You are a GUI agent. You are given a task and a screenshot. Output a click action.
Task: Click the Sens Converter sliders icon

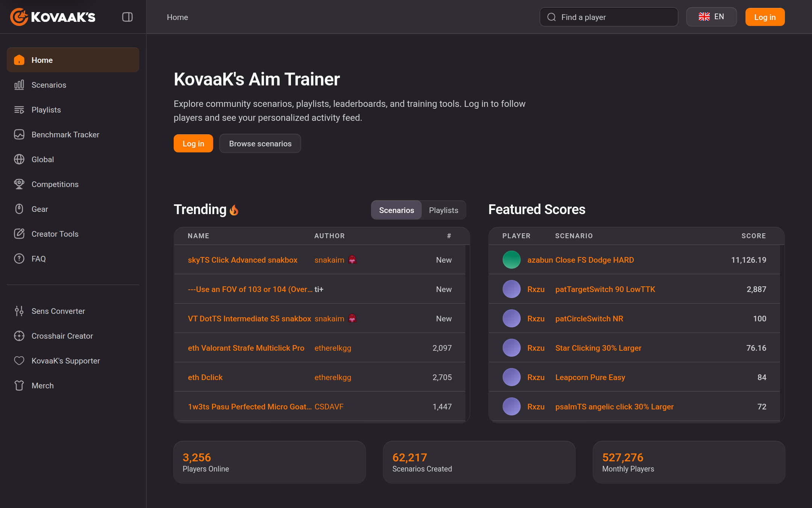[19, 311]
